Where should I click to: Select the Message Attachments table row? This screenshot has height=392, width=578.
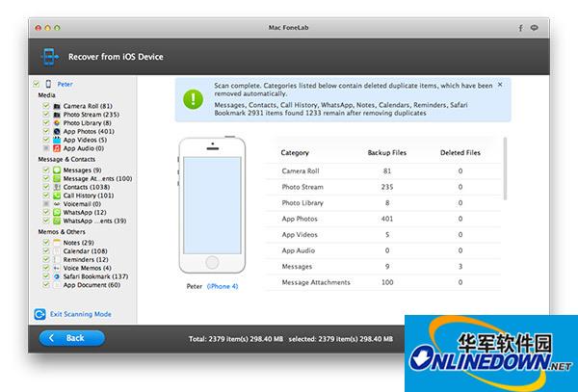383,282
